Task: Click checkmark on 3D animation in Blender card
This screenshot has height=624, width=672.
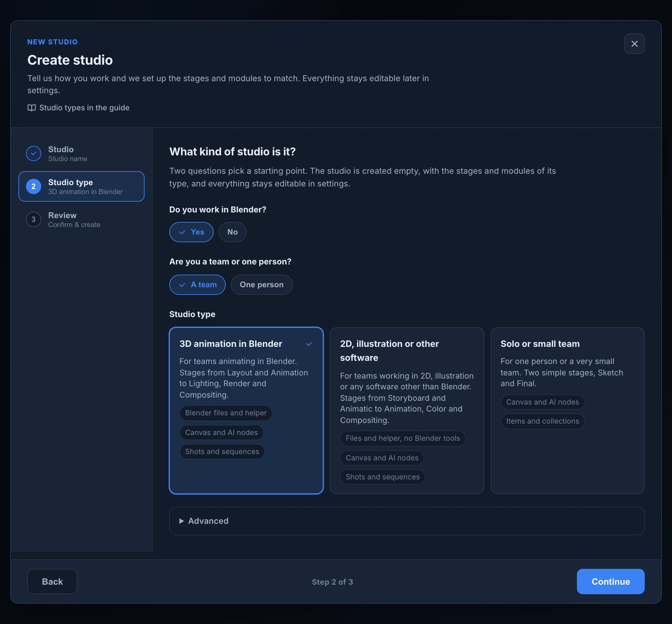Action: pyautogui.click(x=309, y=344)
